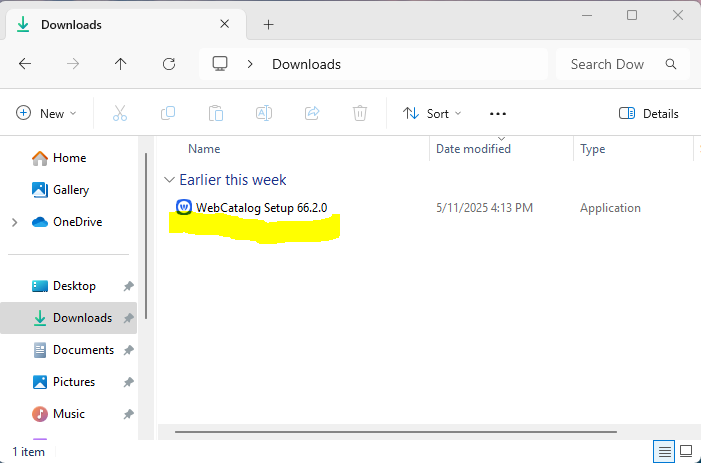Image resolution: width=701 pixels, height=463 pixels.
Task: Select the Downloads tab
Action: (126, 25)
